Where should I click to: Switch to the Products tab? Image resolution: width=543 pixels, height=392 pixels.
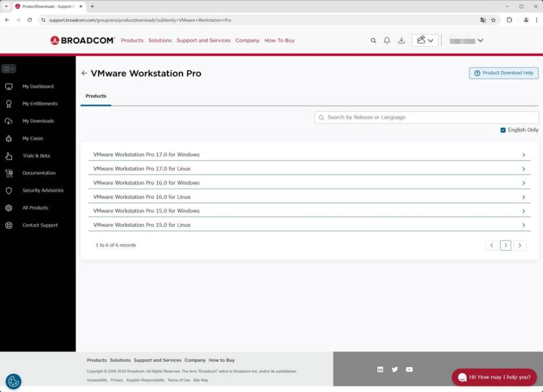pos(95,96)
